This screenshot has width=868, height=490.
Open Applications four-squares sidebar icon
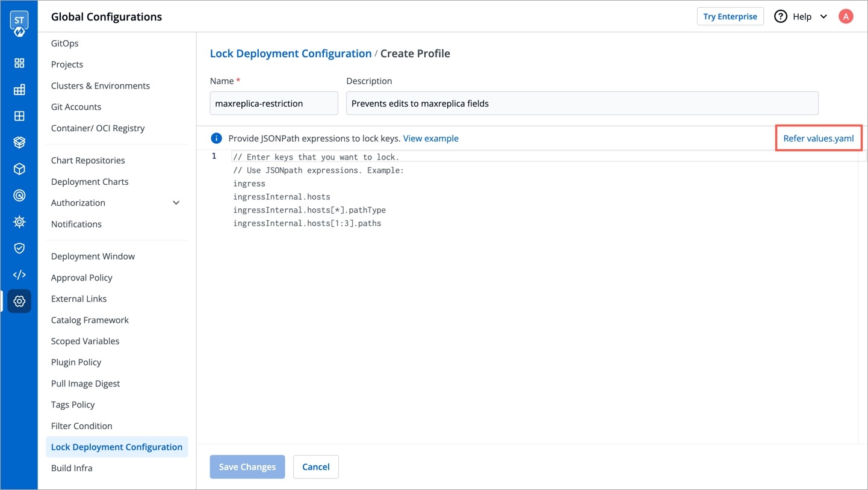19,63
